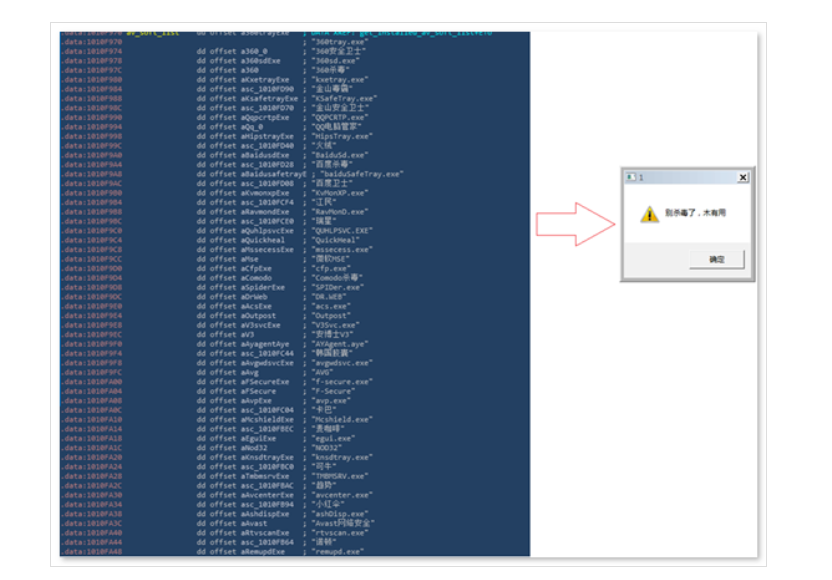832x580 pixels.
Task: Close the message dialog with its X
Action: click(743, 177)
